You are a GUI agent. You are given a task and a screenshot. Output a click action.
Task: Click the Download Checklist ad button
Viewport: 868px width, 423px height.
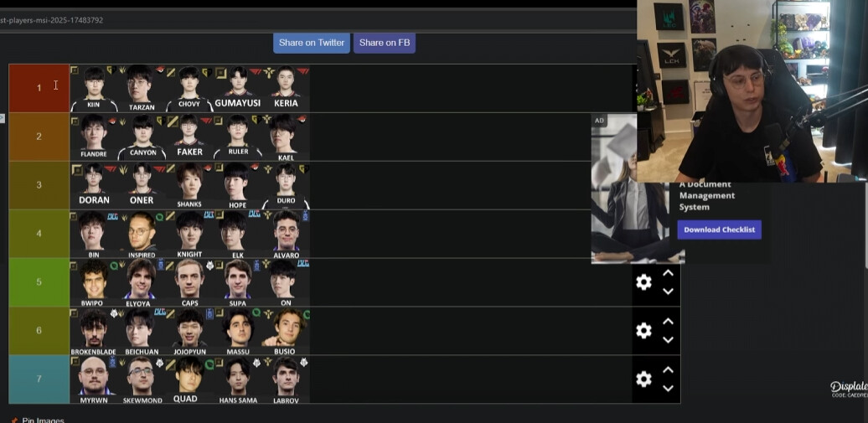[719, 230]
